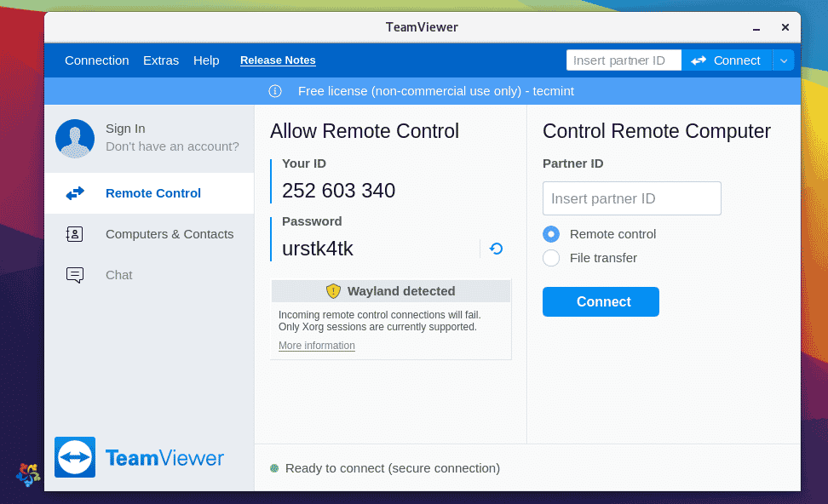Open the More information link
This screenshot has height=504, width=828.
317,345
